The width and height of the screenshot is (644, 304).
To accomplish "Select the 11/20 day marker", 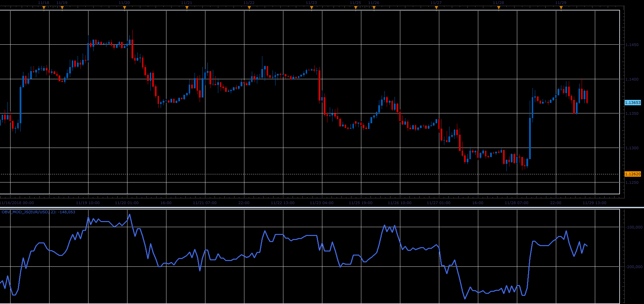I will click(x=124, y=8).
